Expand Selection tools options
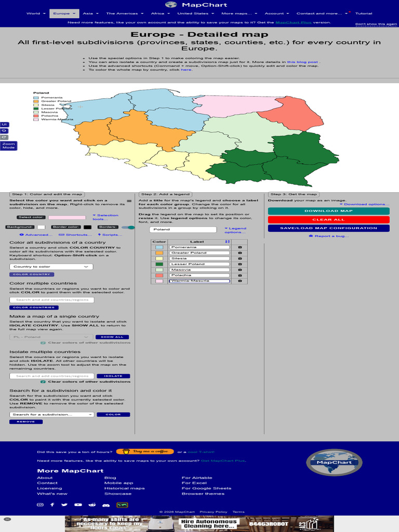The height and width of the screenshot is (532, 399). 105,217
